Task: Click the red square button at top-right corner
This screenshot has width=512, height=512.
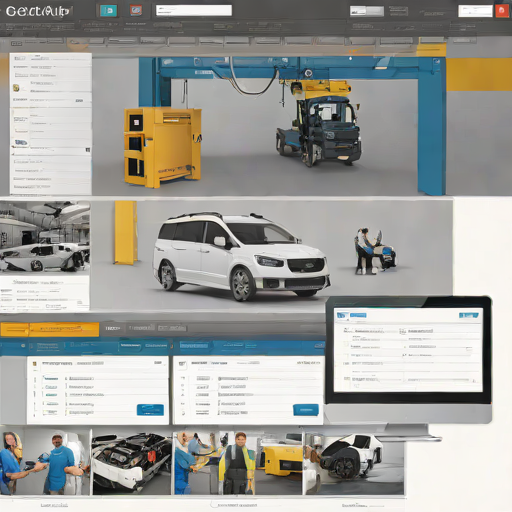Action: coord(502,11)
